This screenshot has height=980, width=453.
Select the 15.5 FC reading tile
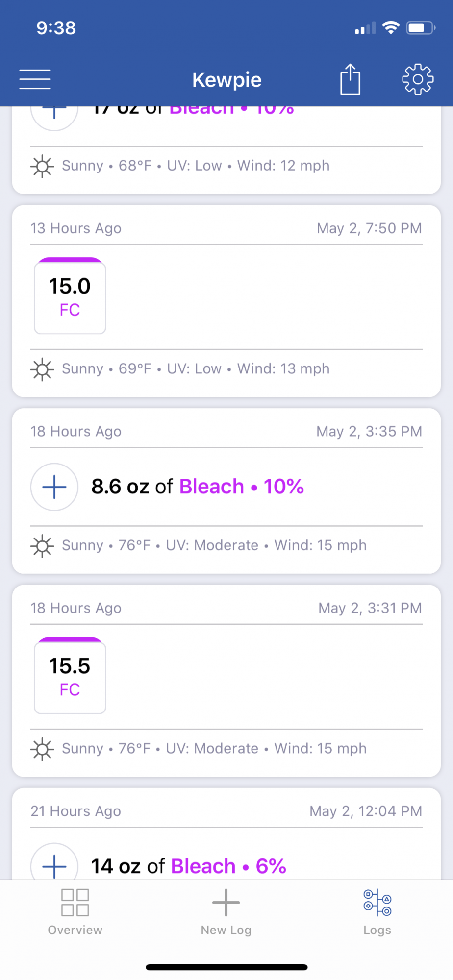coord(70,676)
